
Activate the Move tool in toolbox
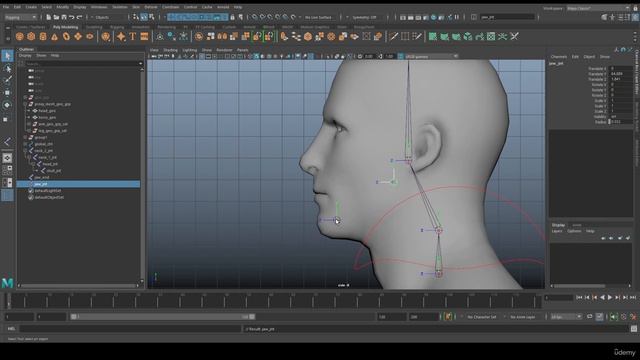click(x=7, y=92)
